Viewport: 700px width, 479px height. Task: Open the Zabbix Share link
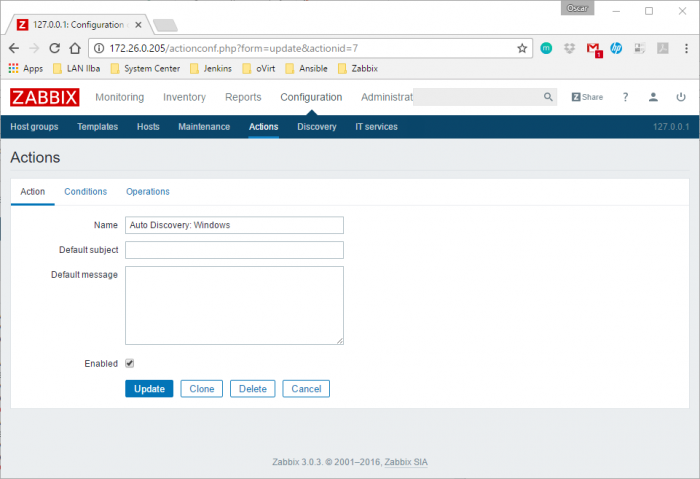coord(587,97)
